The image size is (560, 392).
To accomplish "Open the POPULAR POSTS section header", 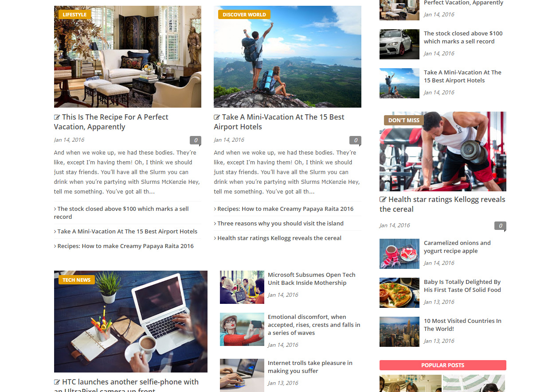I will (443, 365).
